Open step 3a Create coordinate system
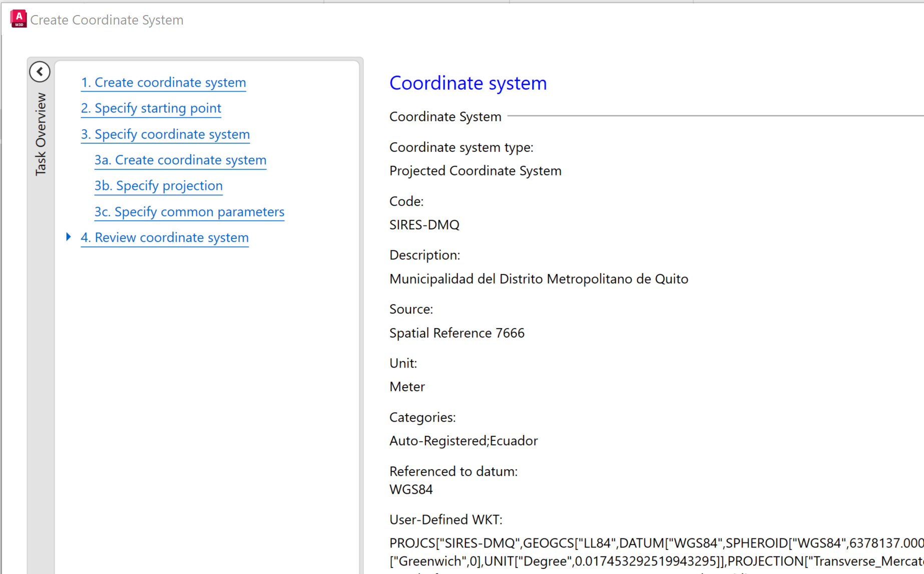The width and height of the screenshot is (924, 574). click(180, 160)
